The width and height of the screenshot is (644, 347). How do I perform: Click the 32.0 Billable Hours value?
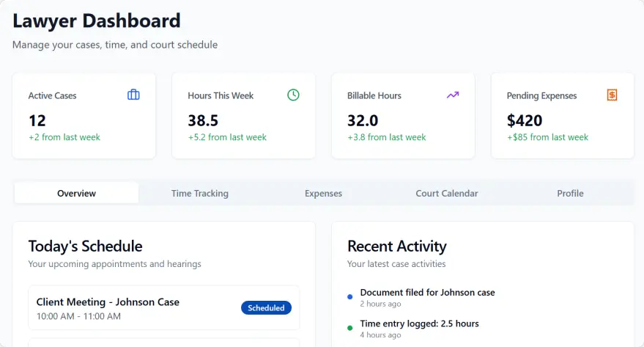coord(363,121)
